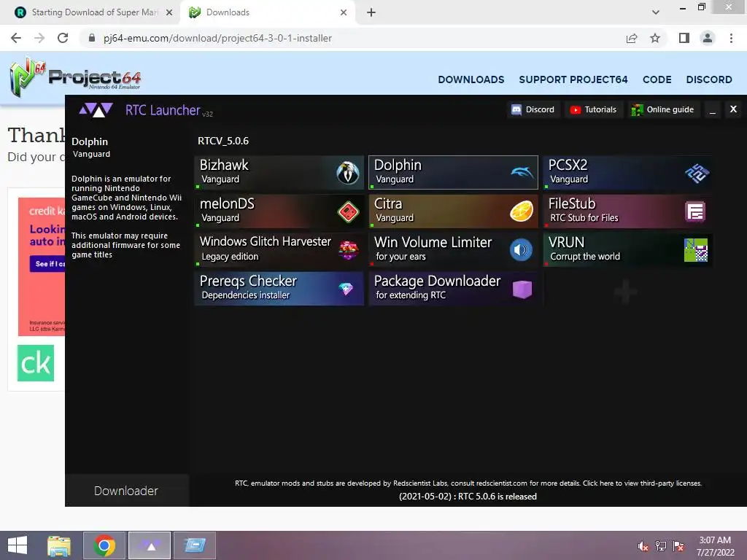
Task: Switch to Starting Download of Super Mario tab
Action: [x=94, y=12]
